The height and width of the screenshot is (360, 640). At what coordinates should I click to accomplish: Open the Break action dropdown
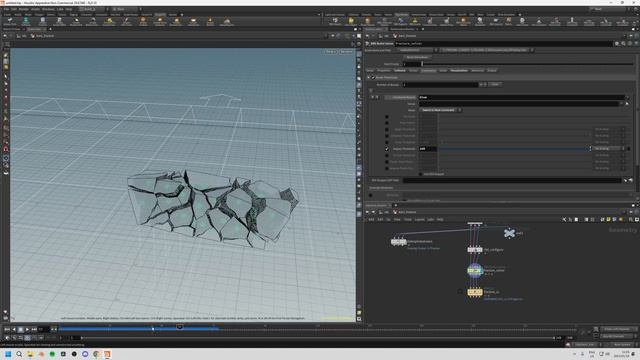pos(440,110)
